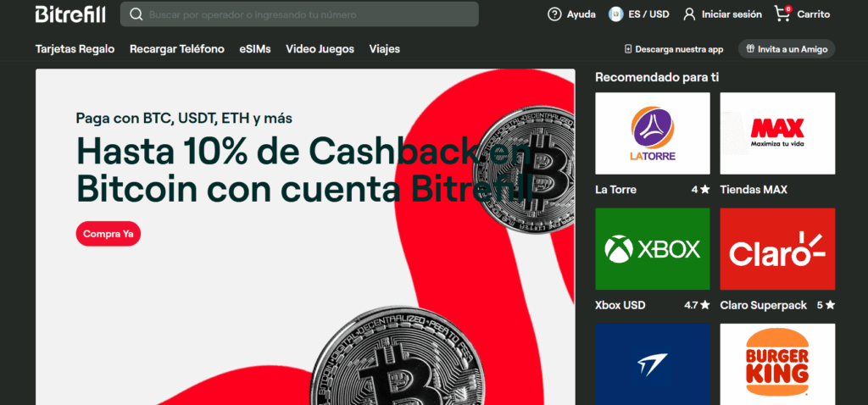Select the Xbox USD gift card logo
This screenshot has height=405, width=868.
tap(653, 249)
